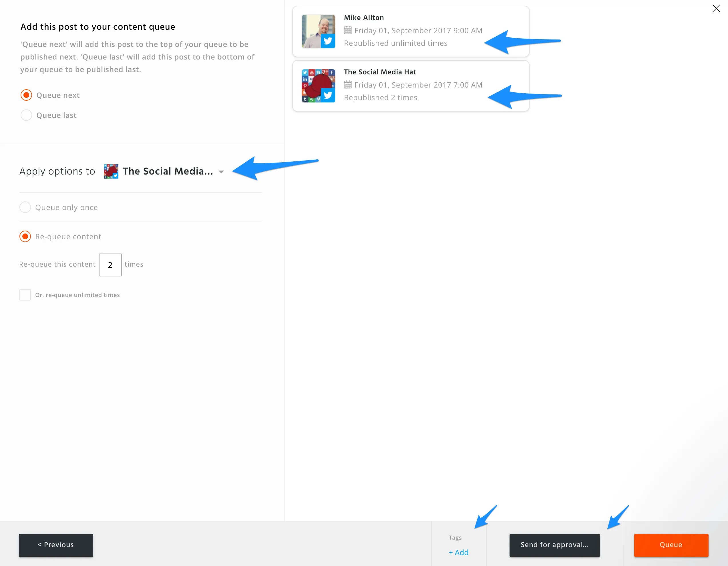Enable the Re-queue content option
The height and width of the screenshot is (566, 728).
(25, 237)
